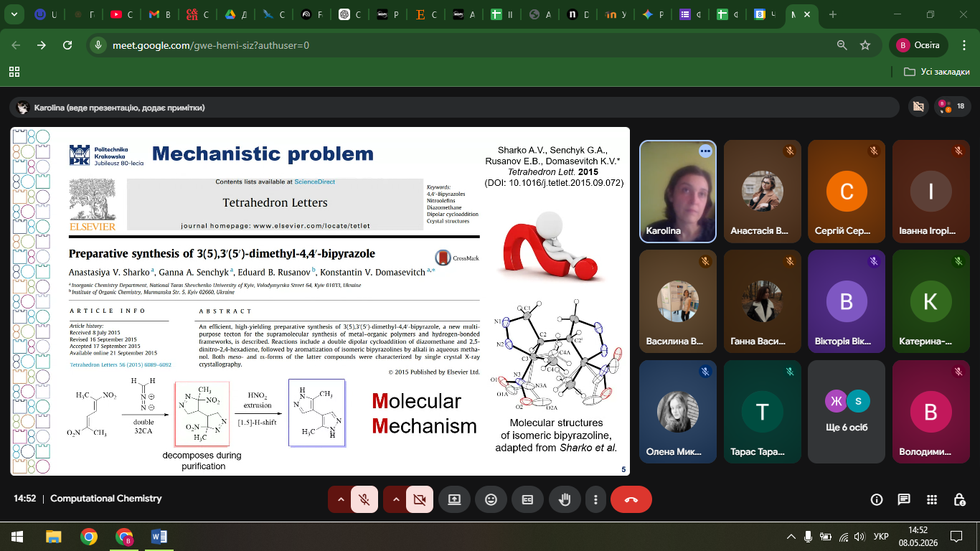980x551 pixels.
Task: Toggle the notes-off icon near participants
Action: 918,107
